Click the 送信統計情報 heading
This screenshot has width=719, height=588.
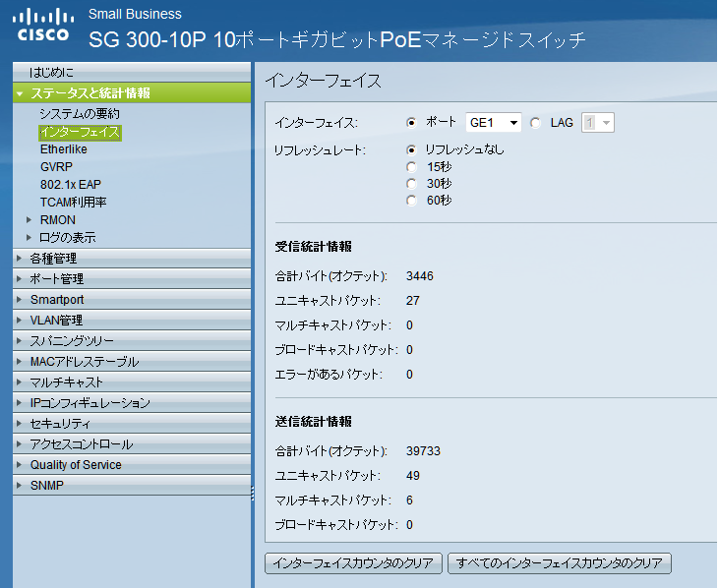[x=313, y=422]
